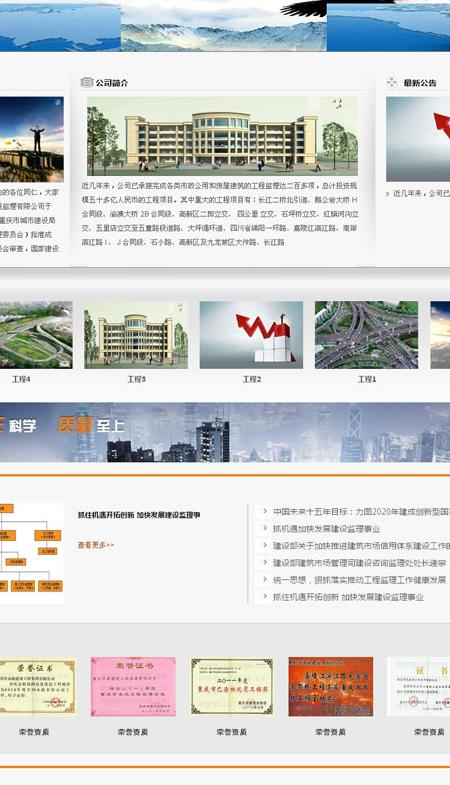Open the orange-red plaque certificate image
450x785 pixels.
(330, 686)
